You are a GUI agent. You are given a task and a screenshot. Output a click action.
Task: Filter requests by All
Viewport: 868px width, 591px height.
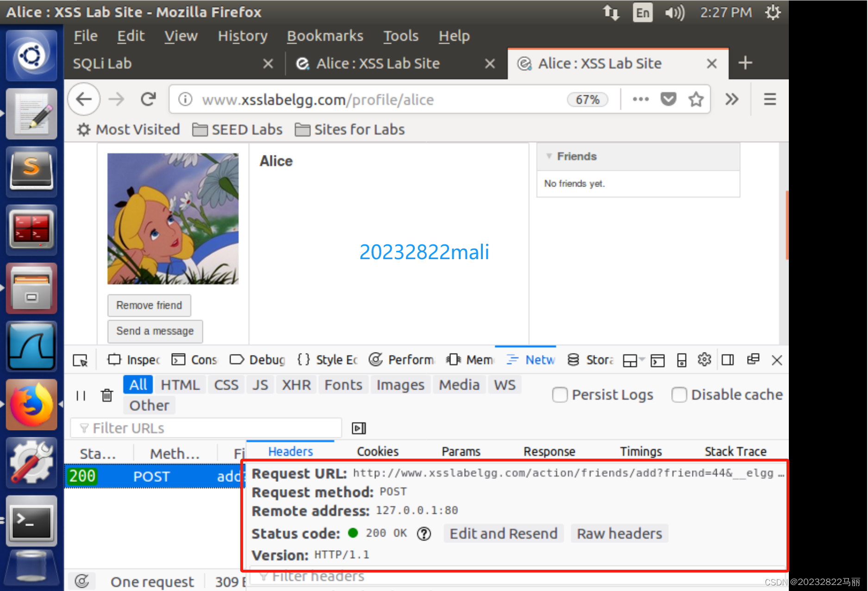tap(138, 385)
